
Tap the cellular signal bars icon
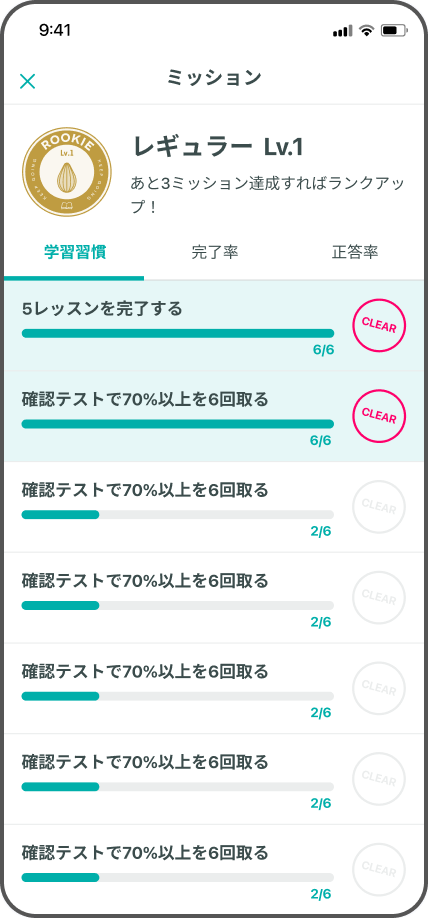pos(343,31)
